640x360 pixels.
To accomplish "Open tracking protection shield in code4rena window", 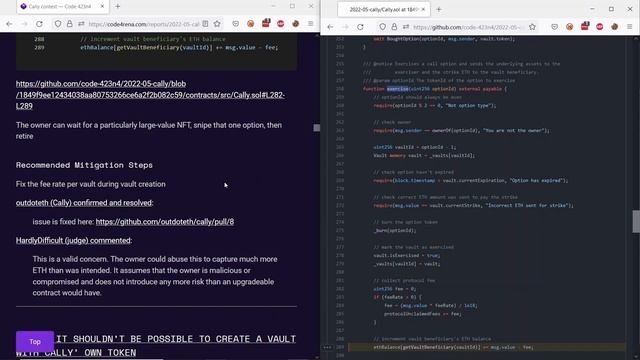I will point(58,24).
